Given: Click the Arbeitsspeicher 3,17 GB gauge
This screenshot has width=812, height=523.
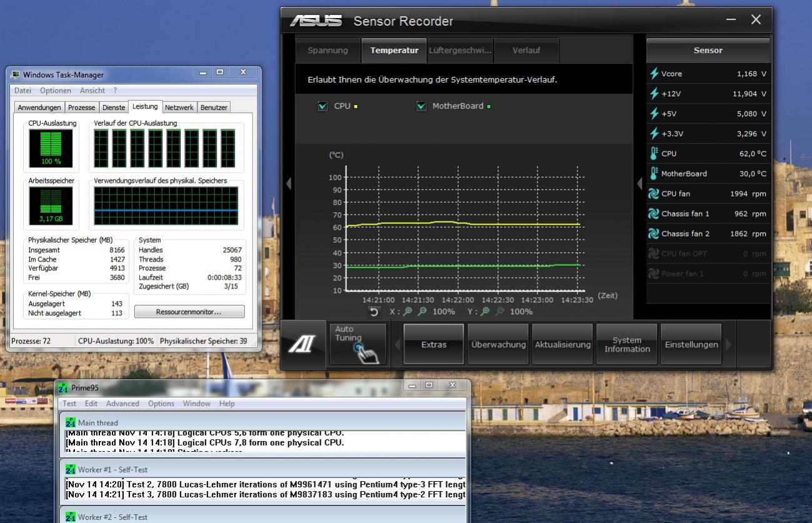Looking at the screenshot, I should tap(51, 206).
